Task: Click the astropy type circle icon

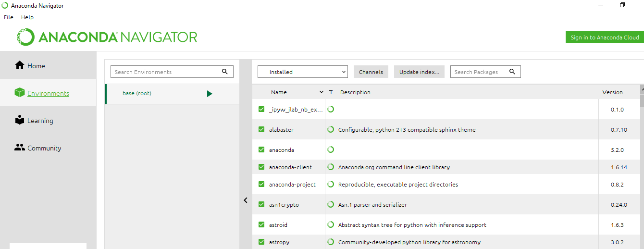Action: (x=331, y=242)
